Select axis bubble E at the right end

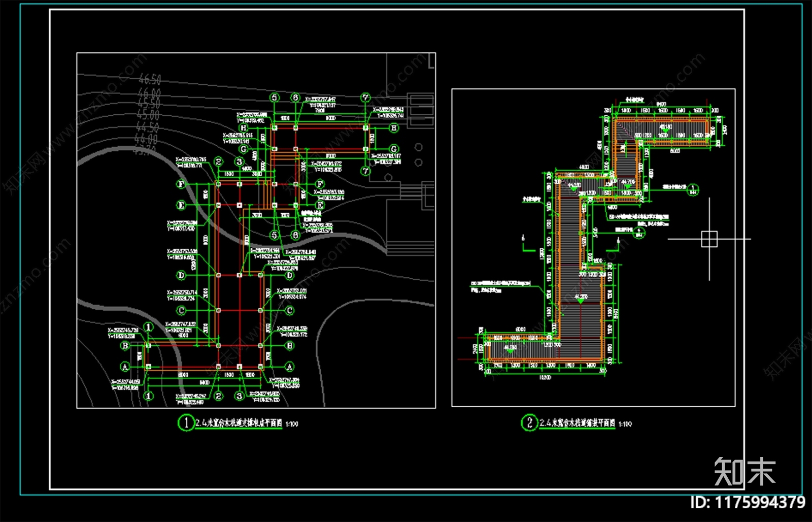click(320, 205)
